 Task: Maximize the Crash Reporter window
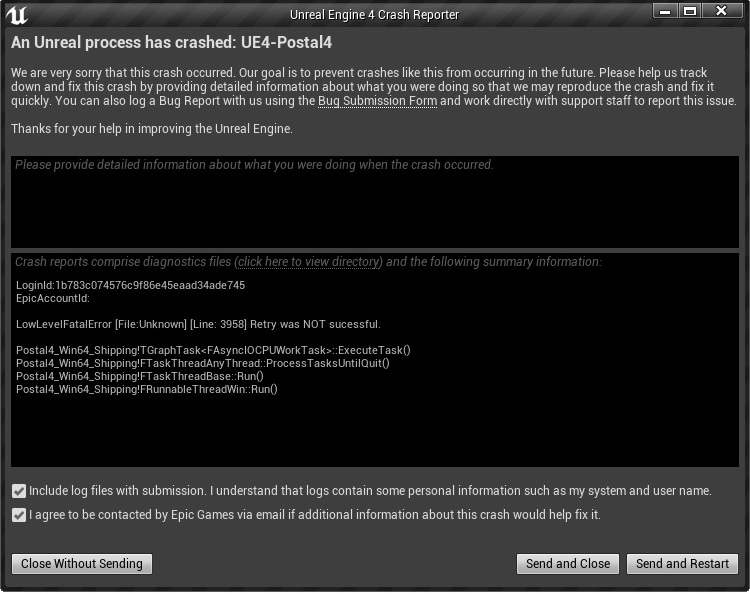click(691, 11)
